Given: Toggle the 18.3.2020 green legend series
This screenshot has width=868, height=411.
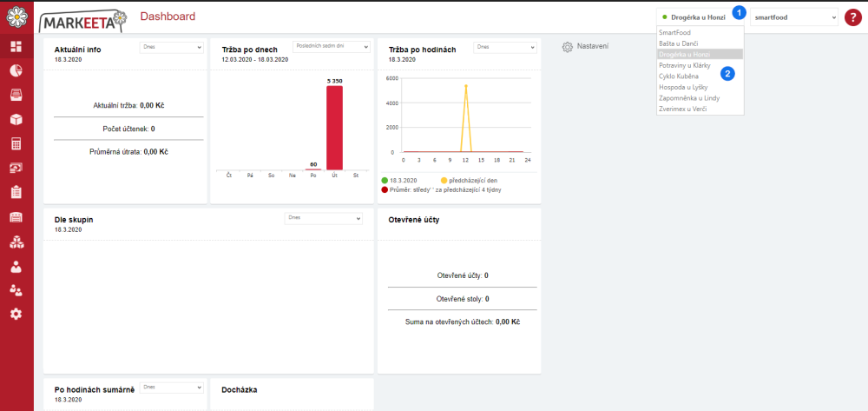Looking at the screenshot, I should click(398, 181).
